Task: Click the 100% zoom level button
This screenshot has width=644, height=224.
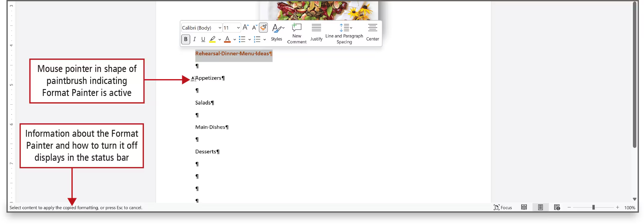Action: click(629, 208)
